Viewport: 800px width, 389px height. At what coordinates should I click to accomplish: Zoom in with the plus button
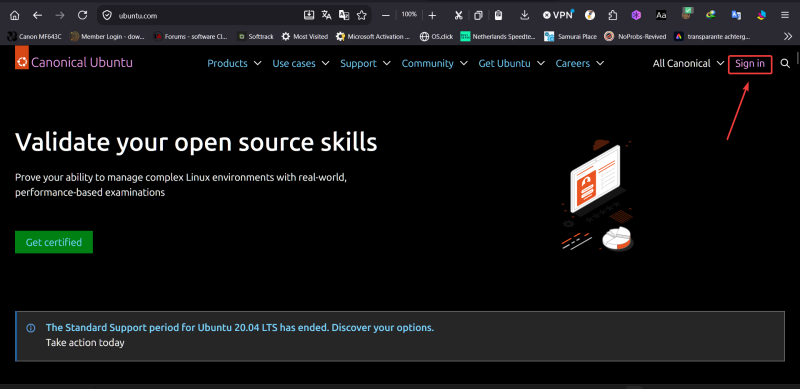tap(432, 15)
